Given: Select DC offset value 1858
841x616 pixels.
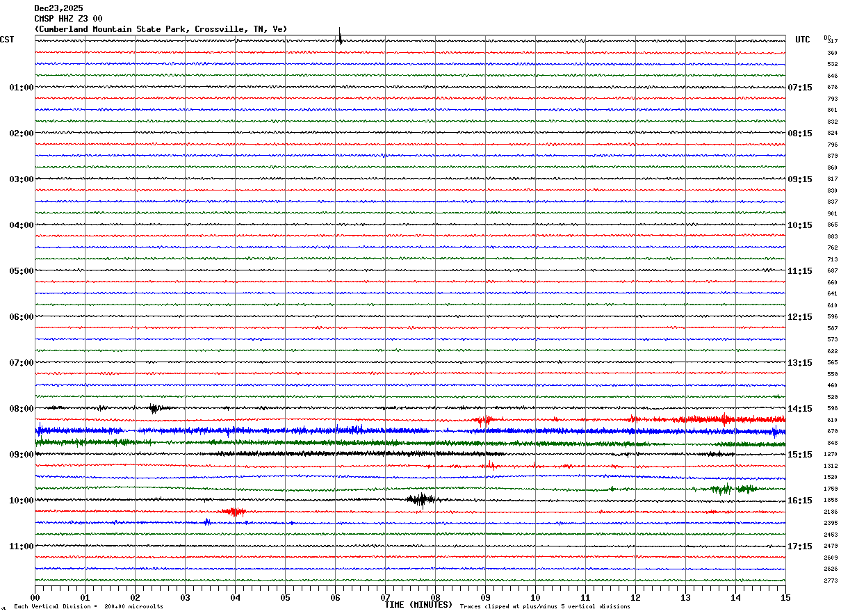Looking at the screenshot, I should coord(831,501).
